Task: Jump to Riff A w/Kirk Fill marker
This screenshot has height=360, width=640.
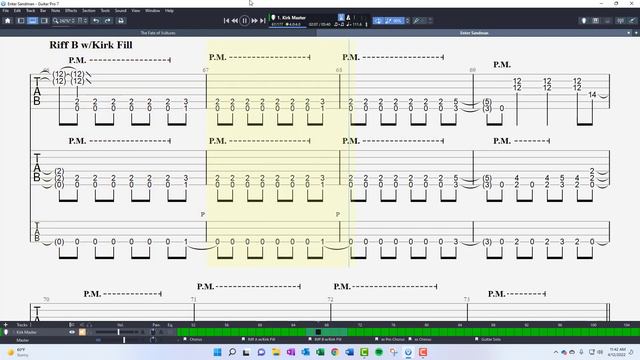Action: coord(258,340)
